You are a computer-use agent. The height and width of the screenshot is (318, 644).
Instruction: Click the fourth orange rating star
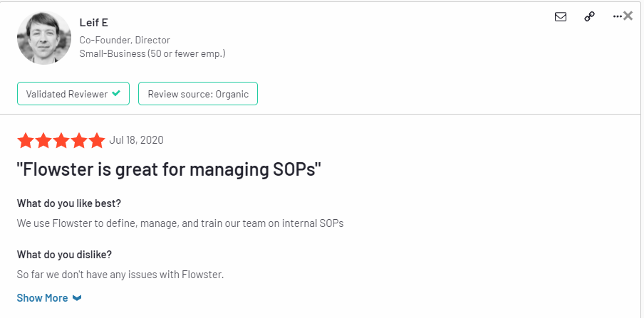[79, 140]
